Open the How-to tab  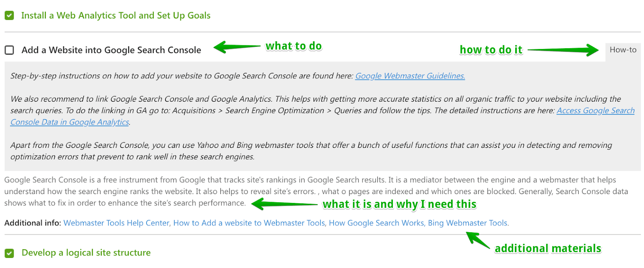point(623,50)
